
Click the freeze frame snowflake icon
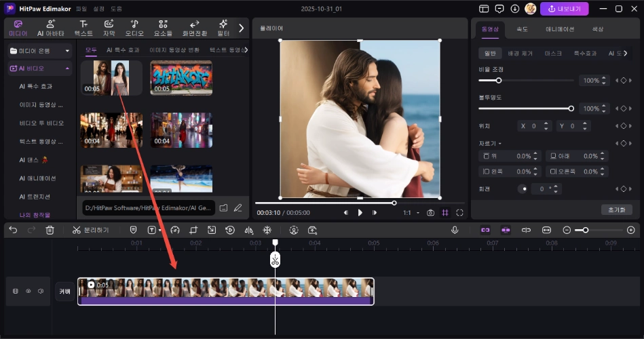pos(267,231)
